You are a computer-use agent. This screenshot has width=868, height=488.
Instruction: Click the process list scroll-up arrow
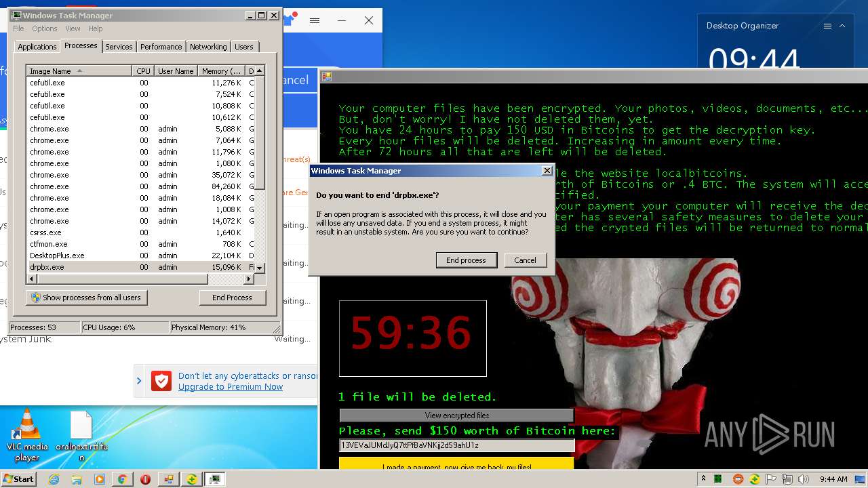(259, 70)
